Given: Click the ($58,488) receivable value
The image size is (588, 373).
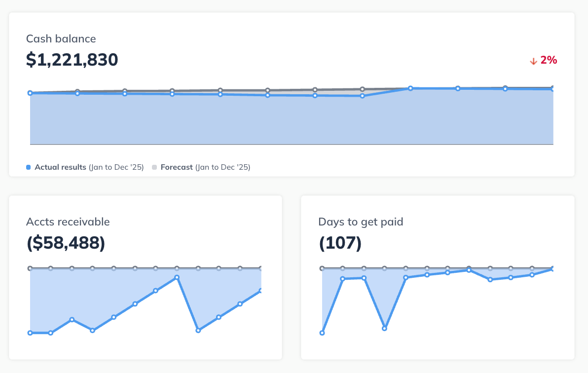Looking at the screenshot, I should click(66, 243).
